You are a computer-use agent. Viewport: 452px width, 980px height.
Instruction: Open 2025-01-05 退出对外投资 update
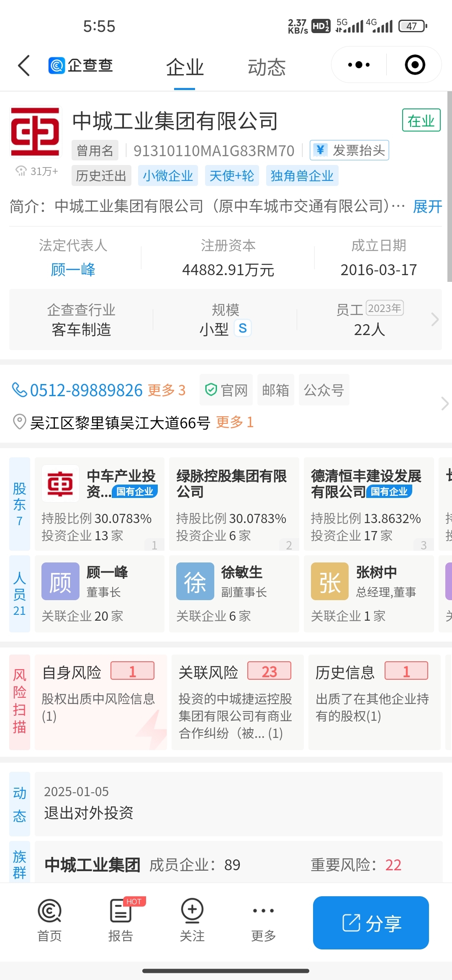pos(239,804)
